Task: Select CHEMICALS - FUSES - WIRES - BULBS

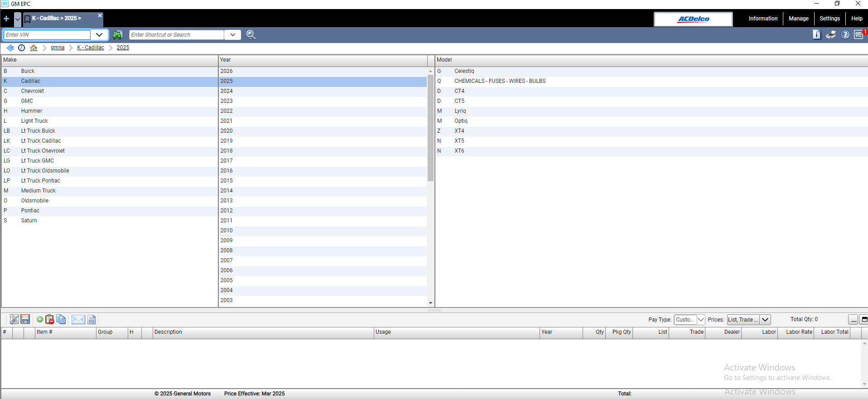Action: (651, 81)
